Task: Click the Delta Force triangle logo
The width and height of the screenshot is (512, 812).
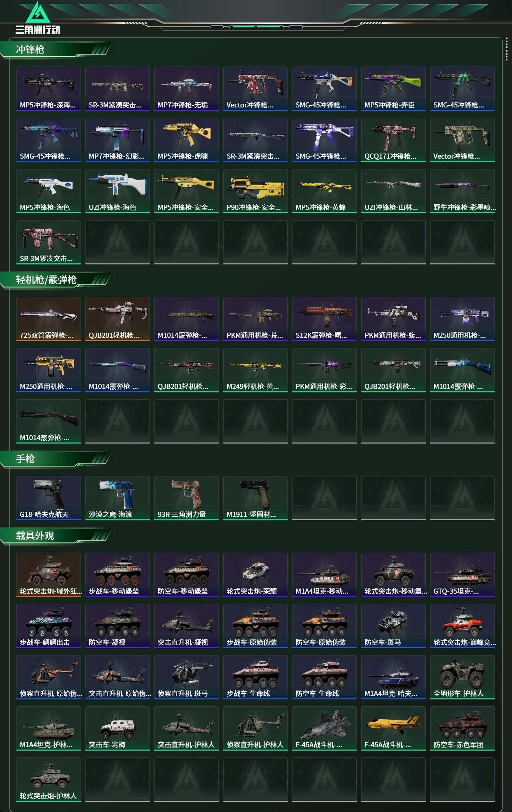Action: 38,12
